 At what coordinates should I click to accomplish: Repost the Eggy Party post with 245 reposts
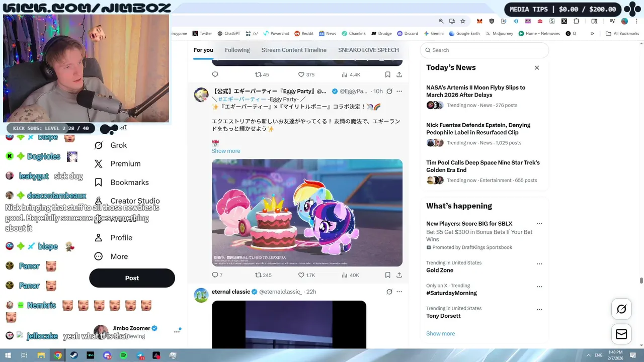[x=263, y=275]
